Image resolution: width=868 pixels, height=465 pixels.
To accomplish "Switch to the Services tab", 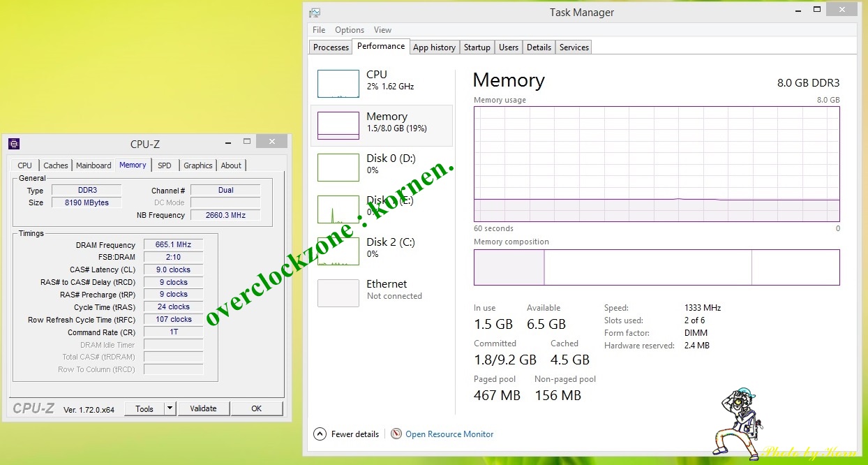I will [x=574, y=47].
